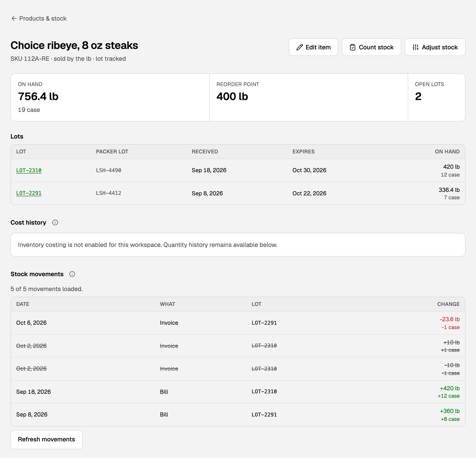
Task: Click the Refresh movements button
Action: point(47,439)
